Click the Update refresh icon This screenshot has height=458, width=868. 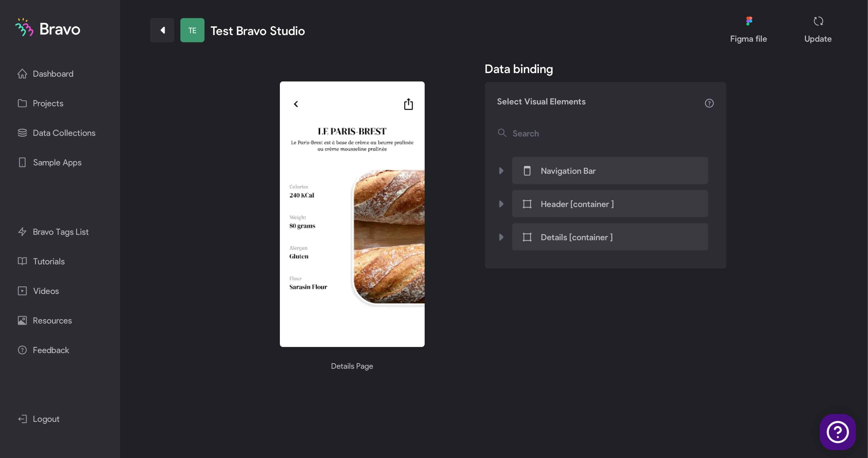(818, 21)
